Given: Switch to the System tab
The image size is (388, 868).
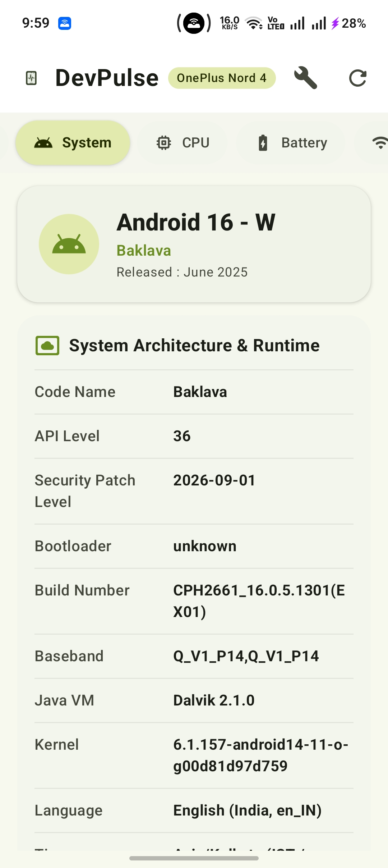Looking at the screenshot, I should [x=73, y=143].
